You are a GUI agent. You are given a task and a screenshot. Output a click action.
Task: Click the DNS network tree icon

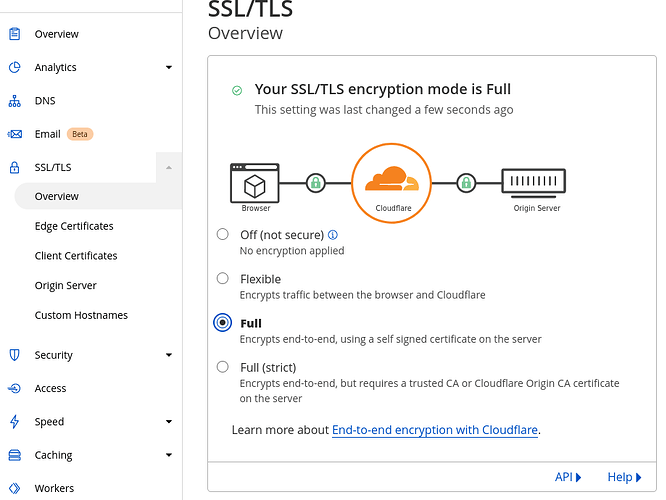[x=14, y=101]
